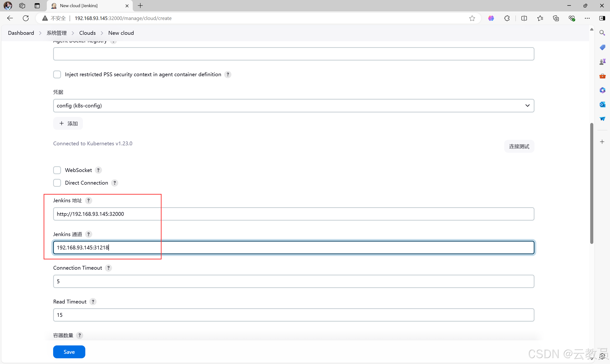Open the Copilot brain icon in toolbar
The width and height of the screenshot is (610, 364).
point(491,18)
